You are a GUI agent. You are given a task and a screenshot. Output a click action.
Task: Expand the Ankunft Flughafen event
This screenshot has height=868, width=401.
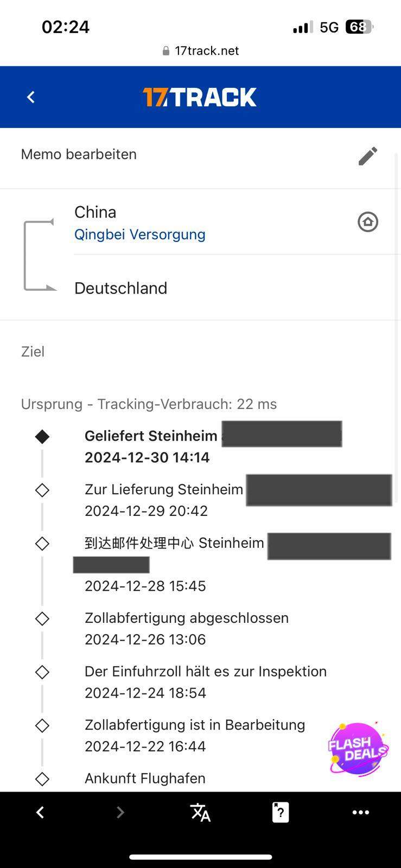(x=42, y=778)
